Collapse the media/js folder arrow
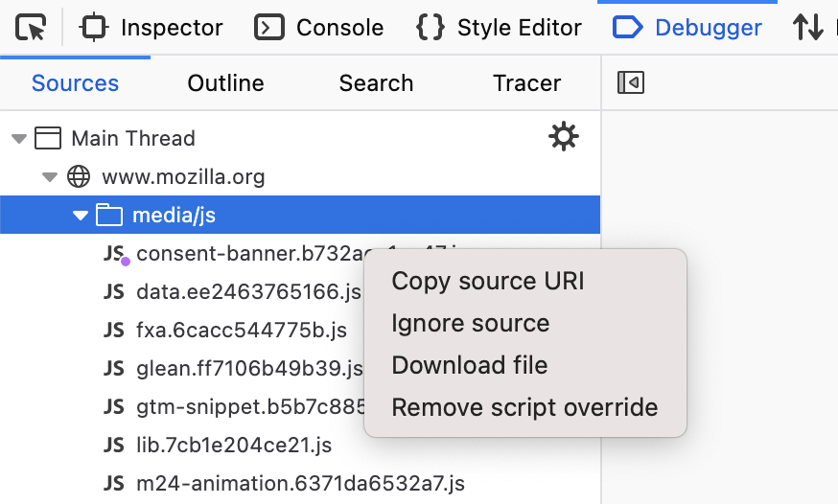 [x=81, y=216]
